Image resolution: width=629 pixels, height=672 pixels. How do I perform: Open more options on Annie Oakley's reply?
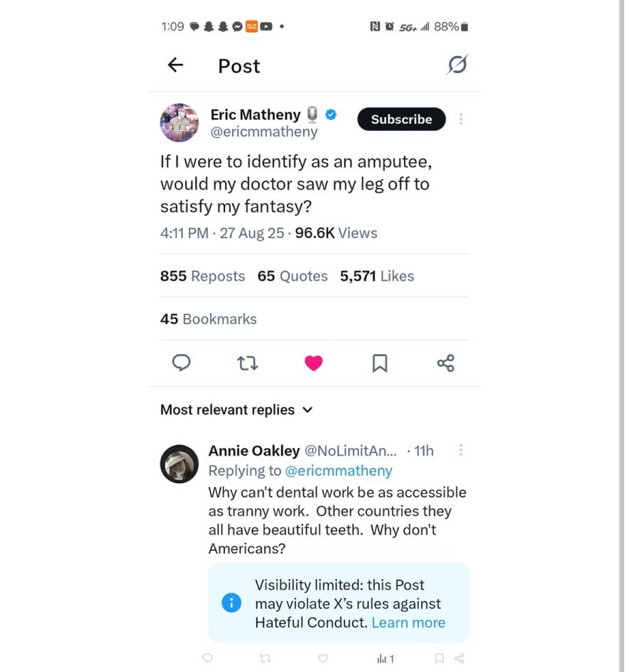click(x=461, y=451)
